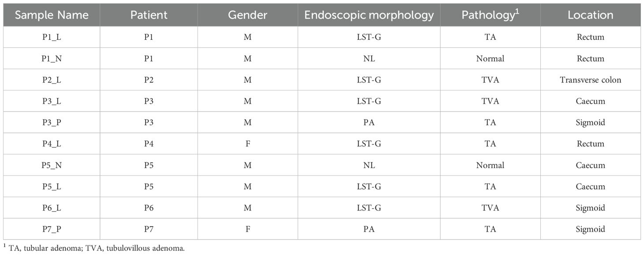Select the P2_L sample cell
This screenshot has width=644, height=255.
pyautogui.click(x=52, y=80)
